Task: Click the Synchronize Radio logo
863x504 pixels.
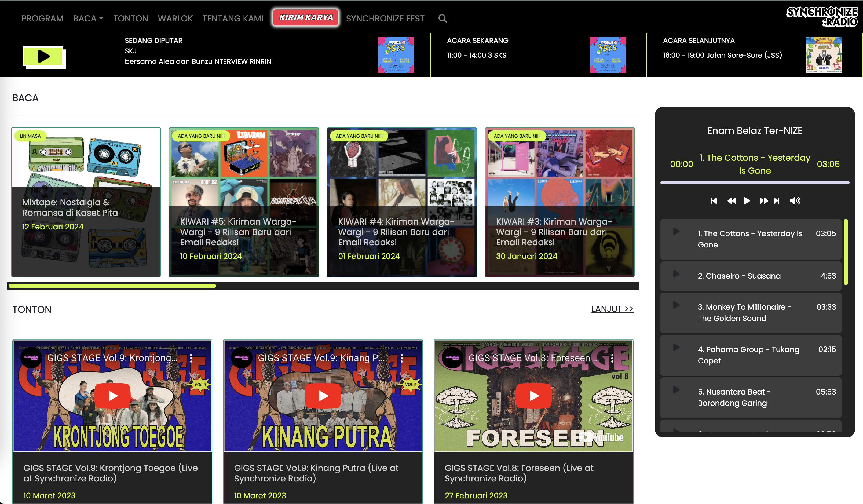Action: tap(822, 16)
